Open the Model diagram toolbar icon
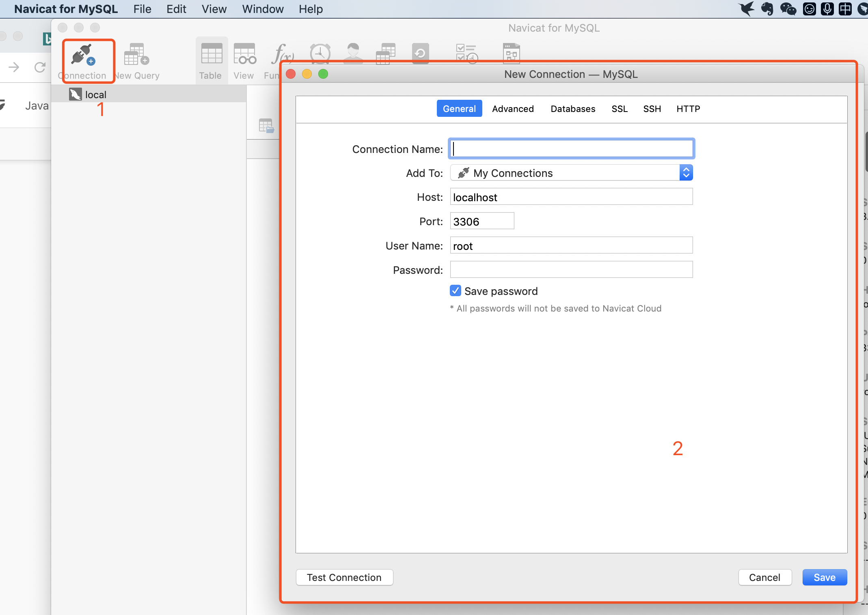This screenshot has width=868, height=615. [x=511, y=53]
